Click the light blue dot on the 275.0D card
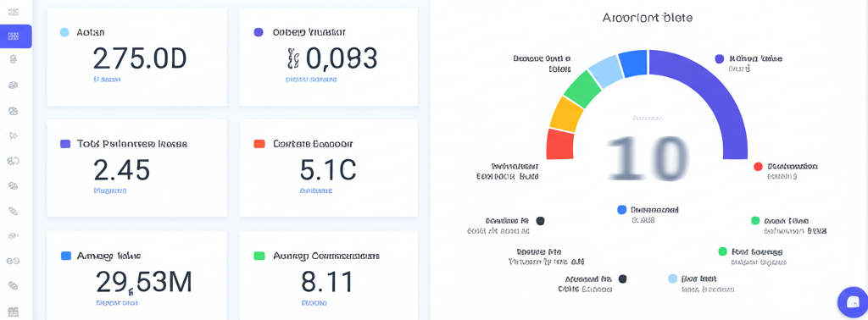This screenshot has width=868, height=320. pyautogui.click(x=64, y=32)
